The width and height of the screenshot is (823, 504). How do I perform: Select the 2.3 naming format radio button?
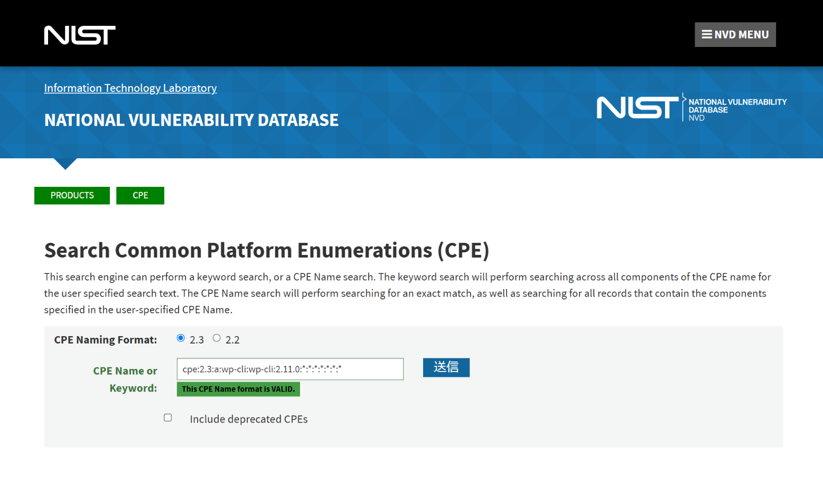pyautogui.click(x=181, y=338)
